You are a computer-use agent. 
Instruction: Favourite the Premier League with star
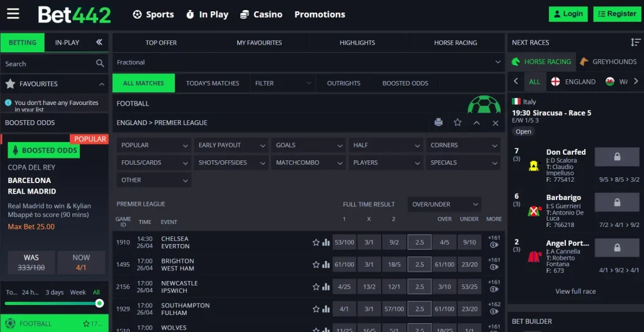click(457, 123)
